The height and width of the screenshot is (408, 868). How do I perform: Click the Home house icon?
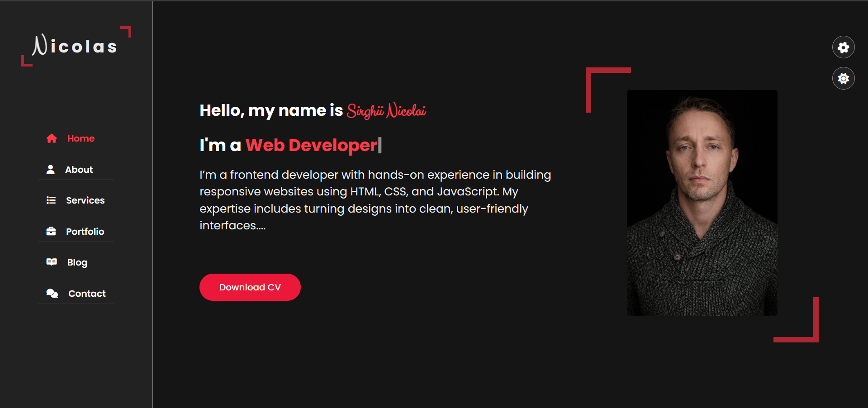click(x=52, y=138)
